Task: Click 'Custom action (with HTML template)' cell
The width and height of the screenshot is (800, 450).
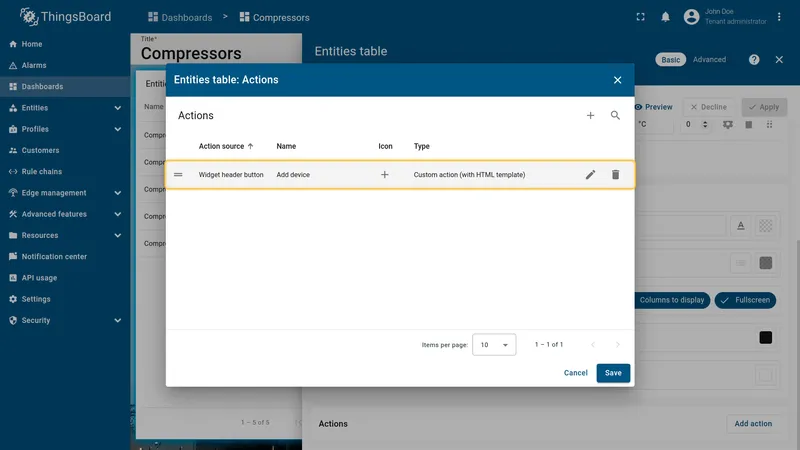Action: coord(469,174)
